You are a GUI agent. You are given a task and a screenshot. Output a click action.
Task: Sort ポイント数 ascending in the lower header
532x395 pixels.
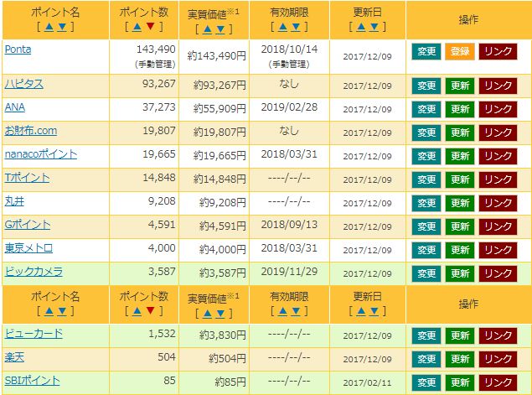(x=137, y=311)
